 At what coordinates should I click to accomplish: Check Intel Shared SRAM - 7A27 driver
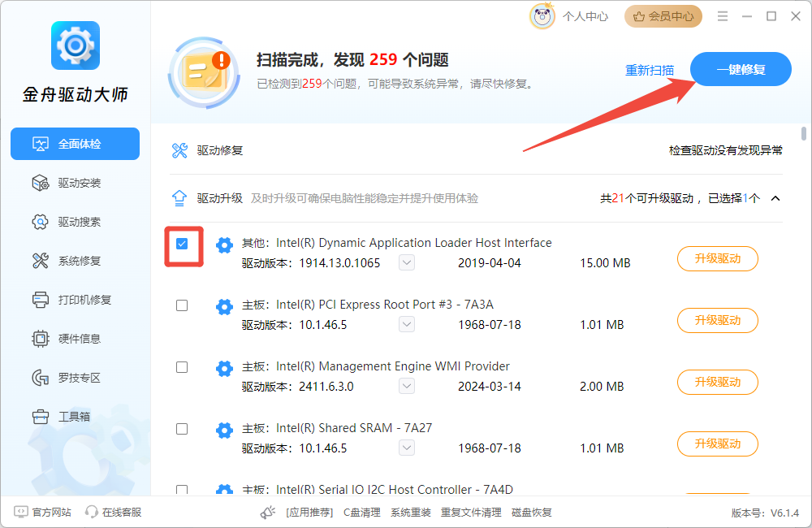click(x=182, y=429)
